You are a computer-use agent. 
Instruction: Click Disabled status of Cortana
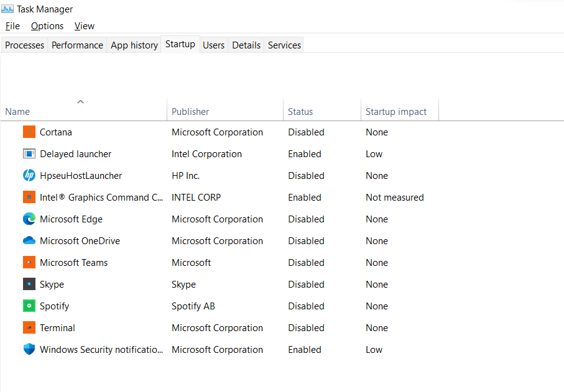tap(306, 132)
